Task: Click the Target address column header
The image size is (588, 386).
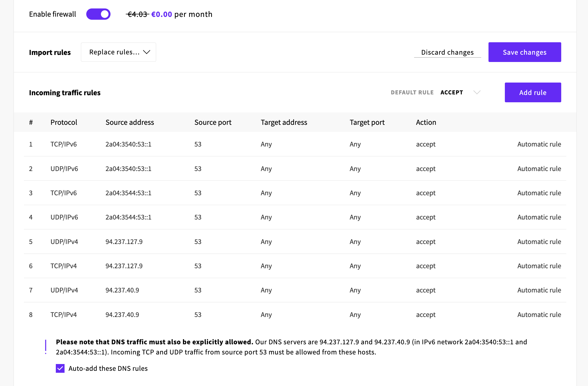Action: point(284,122)
